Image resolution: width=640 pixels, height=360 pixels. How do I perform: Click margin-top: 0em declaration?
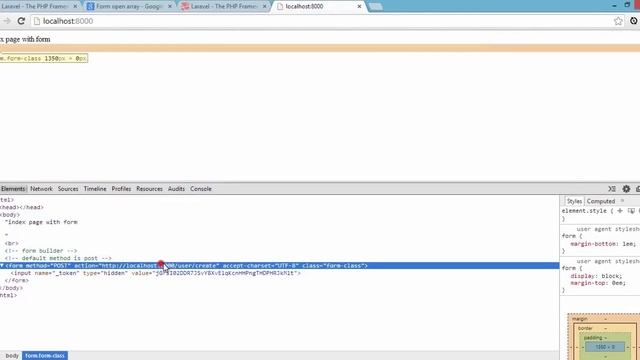click(598, 282)
